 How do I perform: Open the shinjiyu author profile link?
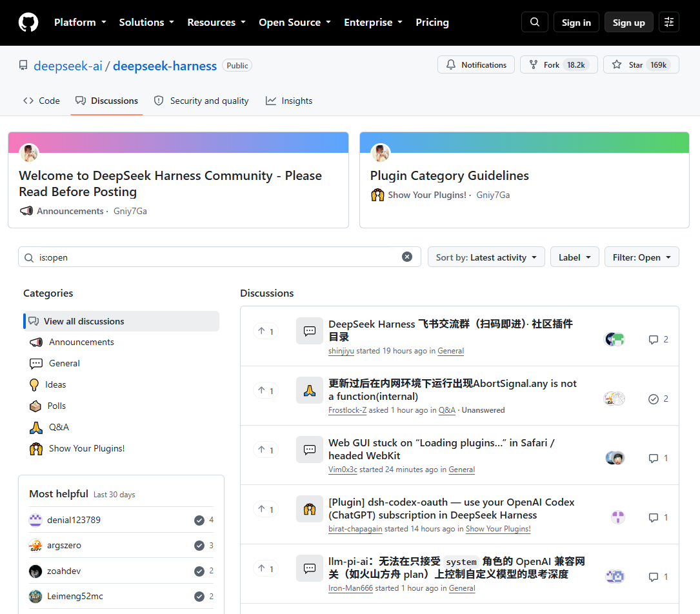pyautogui.click(x=341, y=351)
